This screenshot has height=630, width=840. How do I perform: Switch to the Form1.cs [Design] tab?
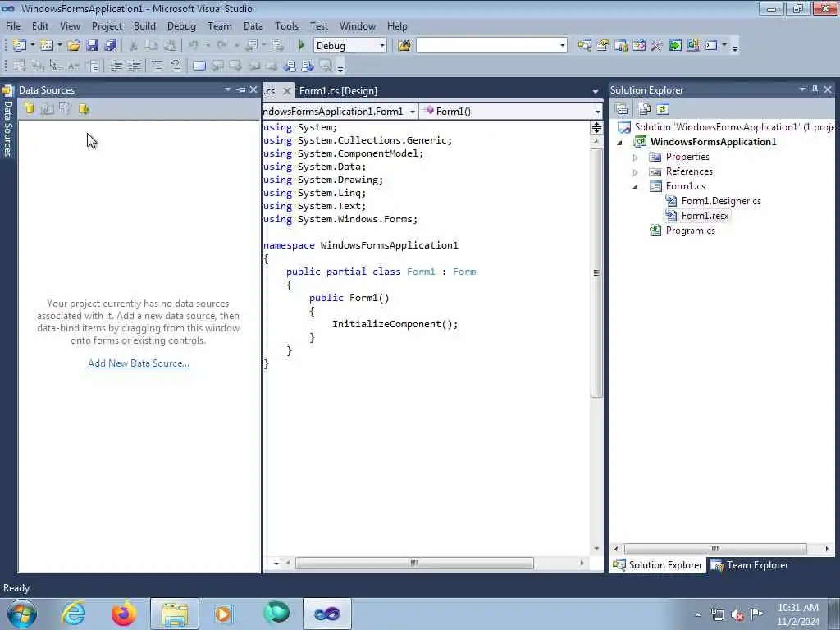coord(338,91)
